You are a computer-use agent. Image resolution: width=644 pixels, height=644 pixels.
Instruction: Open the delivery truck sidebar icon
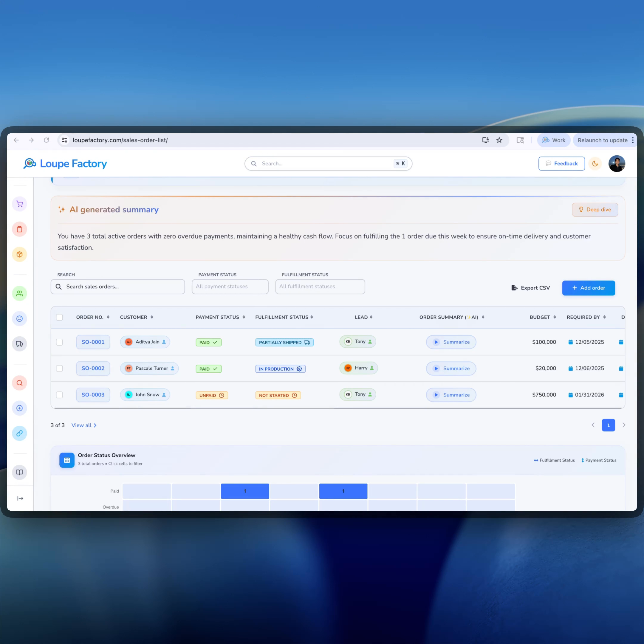coord(20,344)
